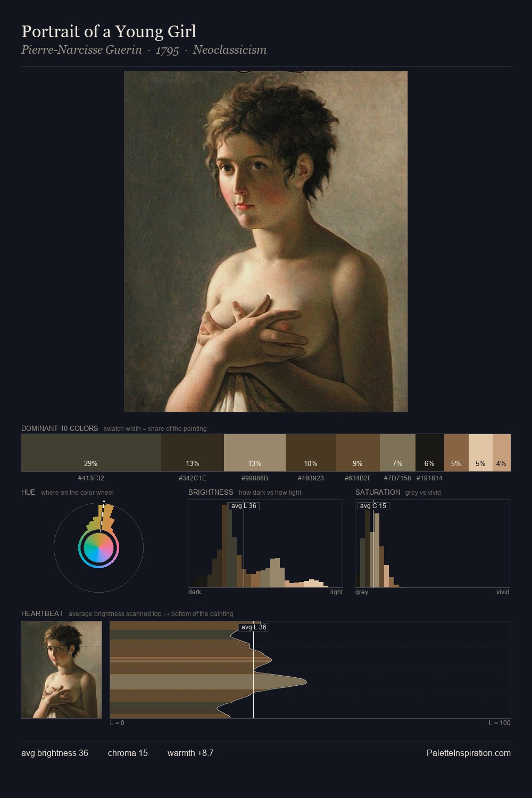This screenshot has width=532, height=798.
Task: Click the 'warmth +8.7' footer stat
Action: click(x=190, y=753)
